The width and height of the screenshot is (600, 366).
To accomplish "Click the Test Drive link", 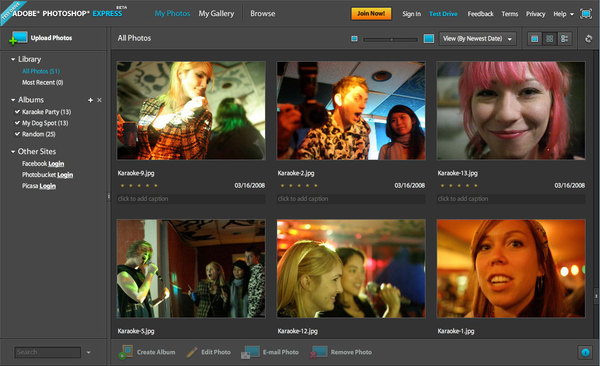I will click(x=443, y=14).
